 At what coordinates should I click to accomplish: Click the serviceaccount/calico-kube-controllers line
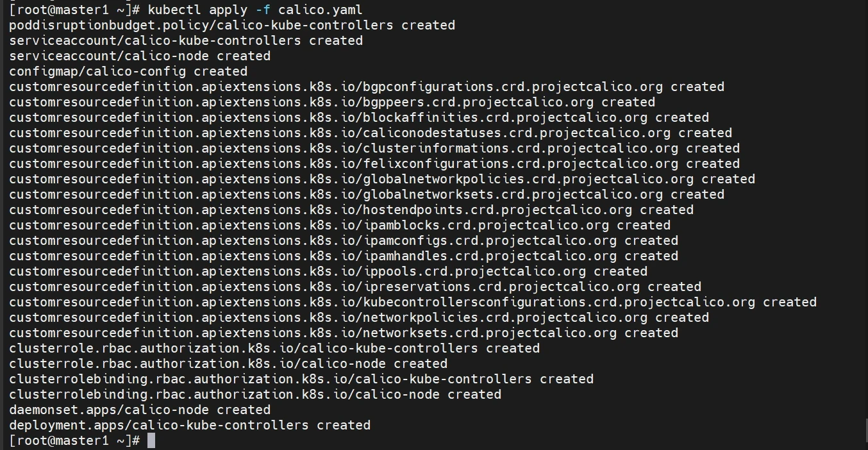186,40
